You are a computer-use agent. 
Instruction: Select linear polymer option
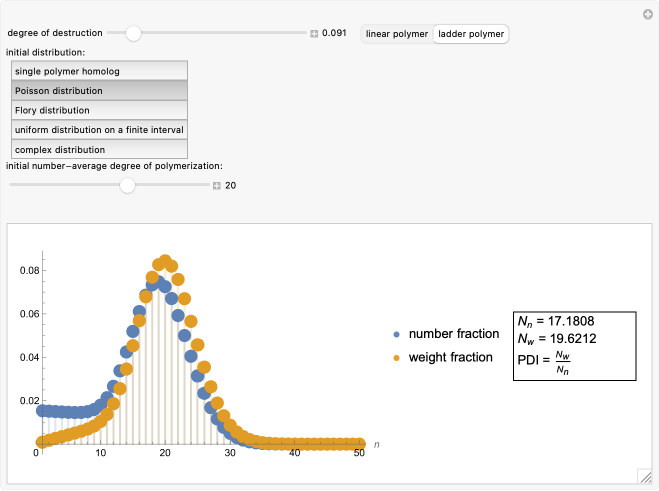click(x=397, y=34)
